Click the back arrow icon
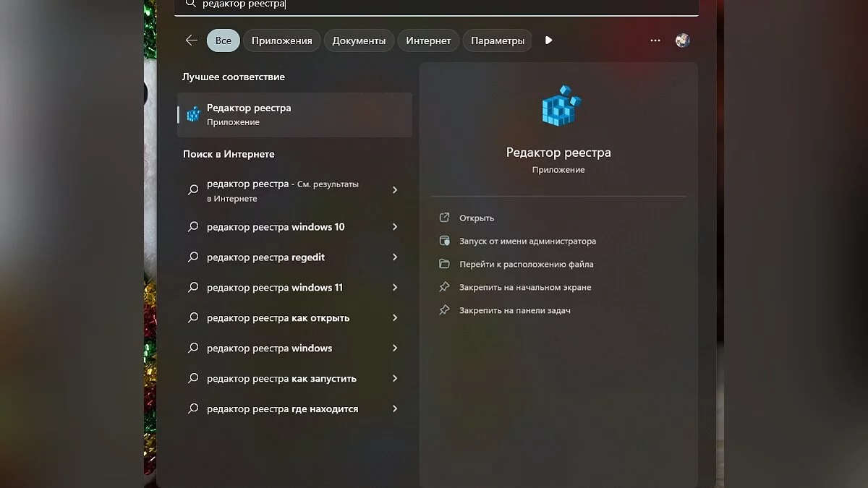The width and height of the screenshot is (868, 488). 191,40
